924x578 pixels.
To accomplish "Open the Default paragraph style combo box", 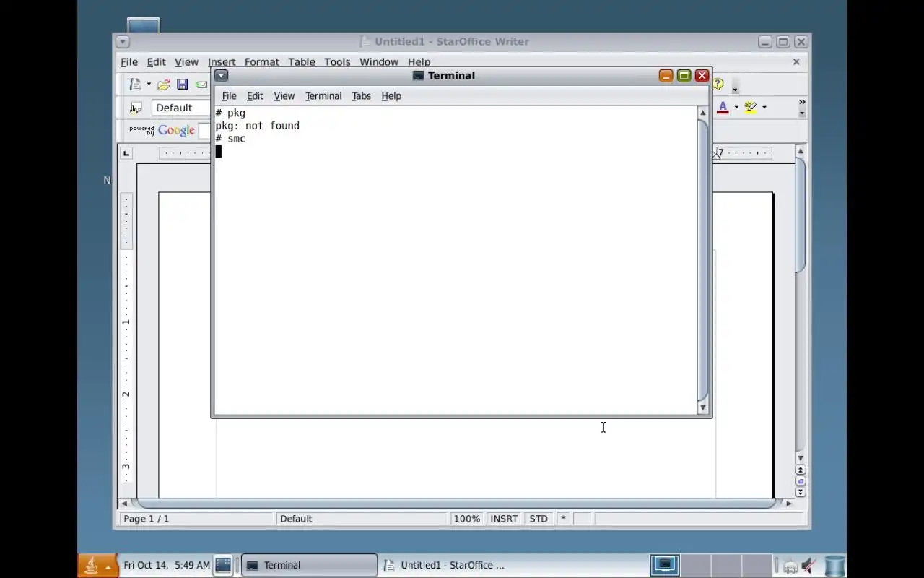I will pyautogui.click(x=180, y=108).
